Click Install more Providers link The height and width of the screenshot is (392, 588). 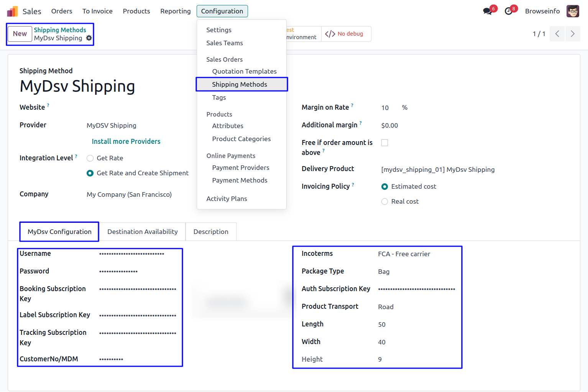tap(126, 142)
